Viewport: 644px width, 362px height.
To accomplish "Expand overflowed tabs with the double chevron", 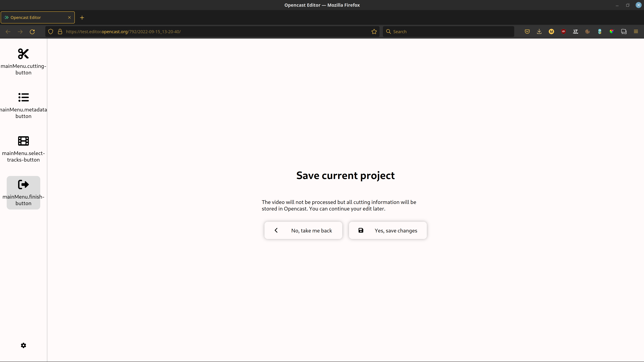I will (6, 17).
